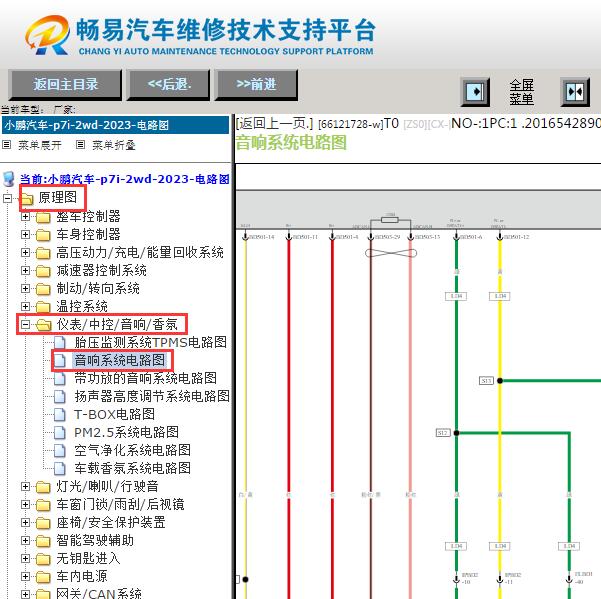The image size is (601, 599).
Task: Click the 菜单展开 option
Action: 39,145
